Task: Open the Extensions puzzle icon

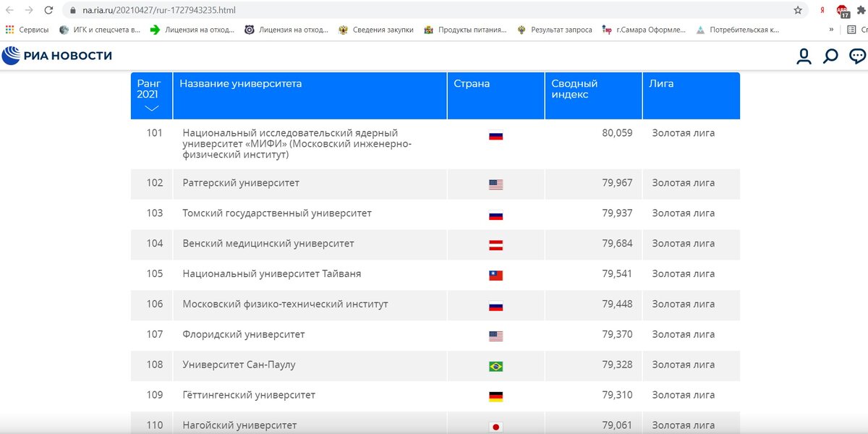Action: pos(861,10)
